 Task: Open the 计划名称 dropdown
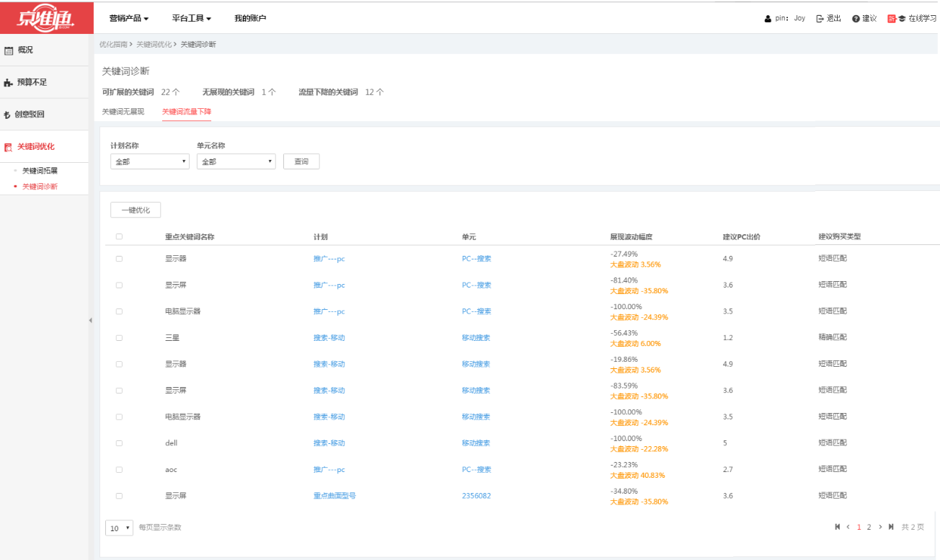coord(150,161)
